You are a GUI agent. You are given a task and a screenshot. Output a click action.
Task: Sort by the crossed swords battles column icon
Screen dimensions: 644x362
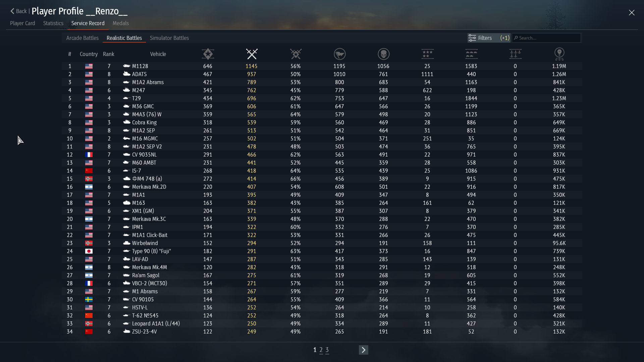pos(252,54)
